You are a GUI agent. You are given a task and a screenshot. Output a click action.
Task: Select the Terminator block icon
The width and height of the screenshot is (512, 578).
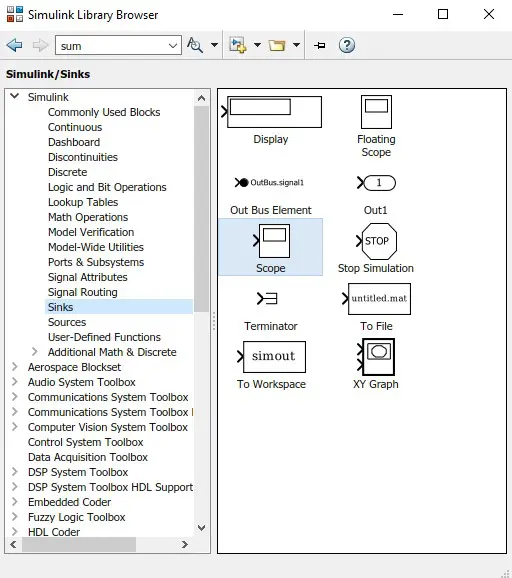point(267,298)
